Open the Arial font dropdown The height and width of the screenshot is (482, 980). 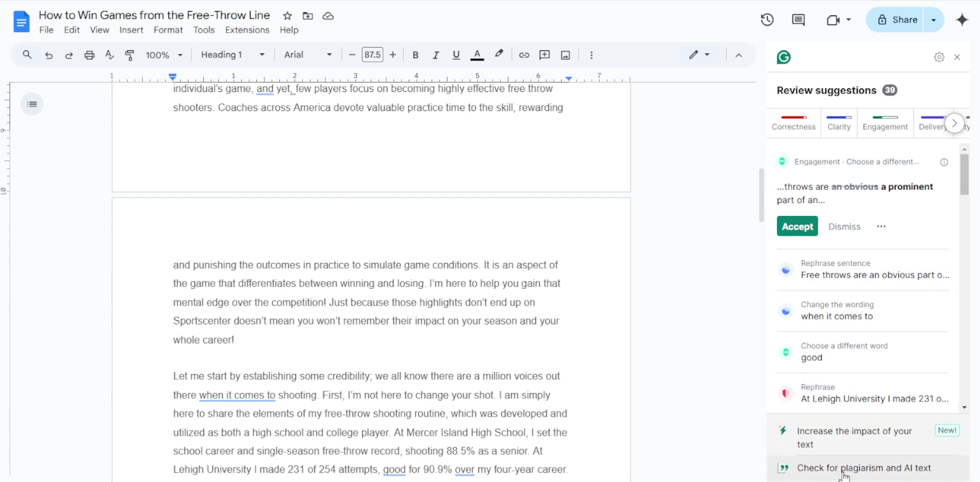pos(308,55)
